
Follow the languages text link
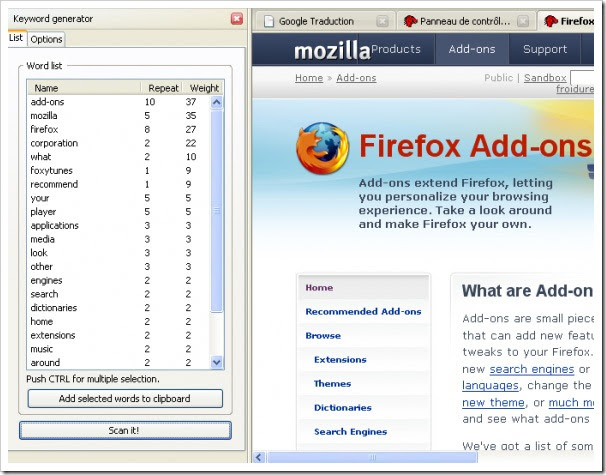pos(490,386)
